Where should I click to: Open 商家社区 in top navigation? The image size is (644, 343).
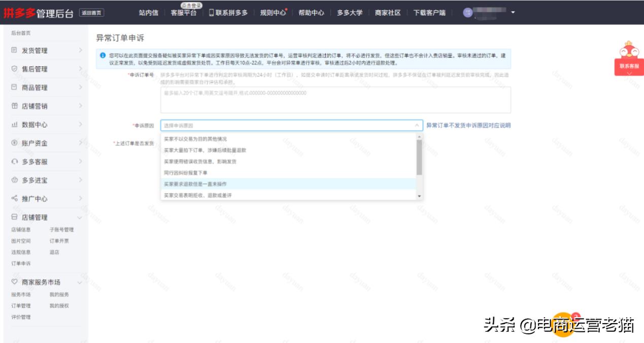[388, 13]
